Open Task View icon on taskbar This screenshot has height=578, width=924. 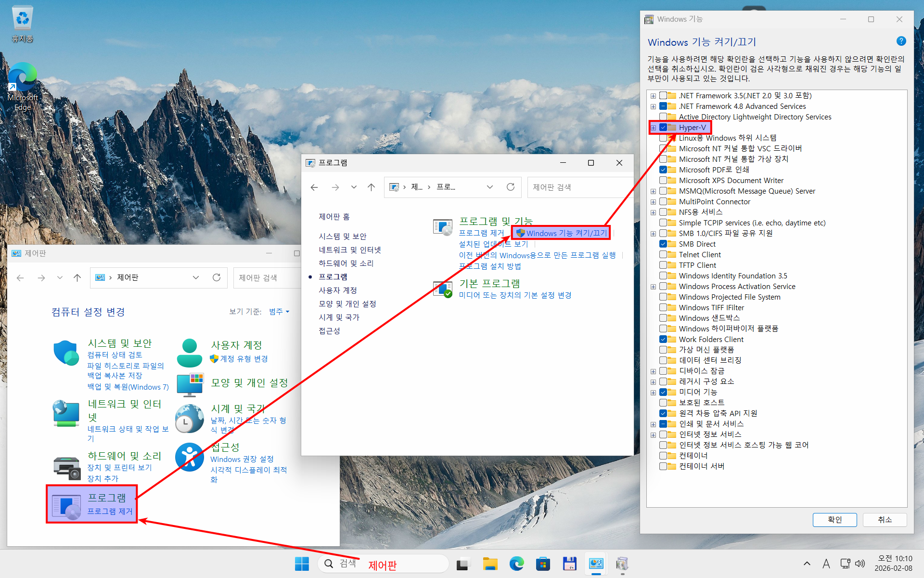pyautogui.click(x=463, y=564)
